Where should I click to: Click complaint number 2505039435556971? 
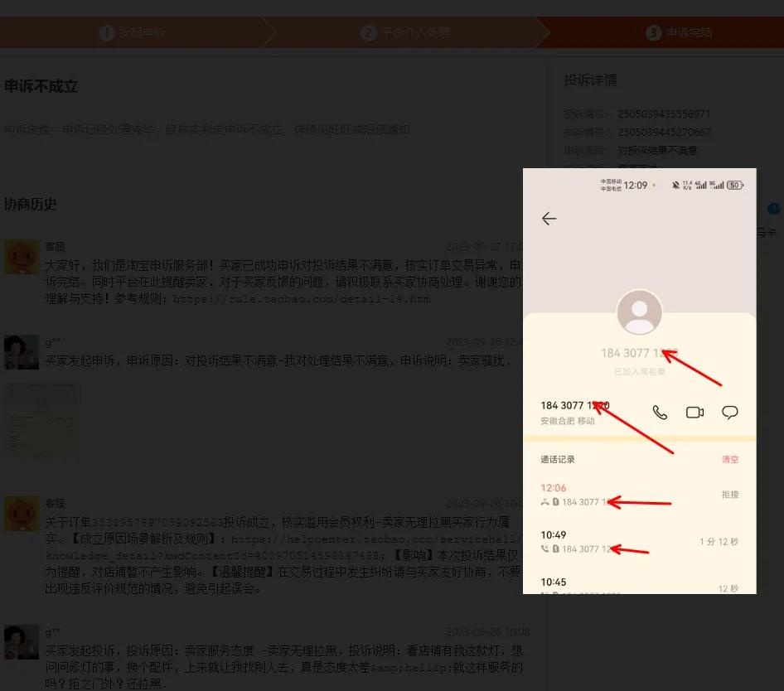(x=664, y=114)
